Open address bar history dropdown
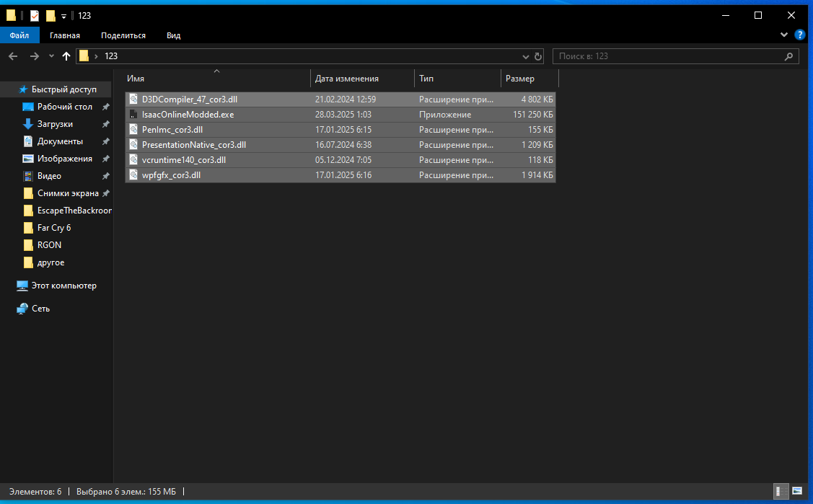 [x=525, y=56]
